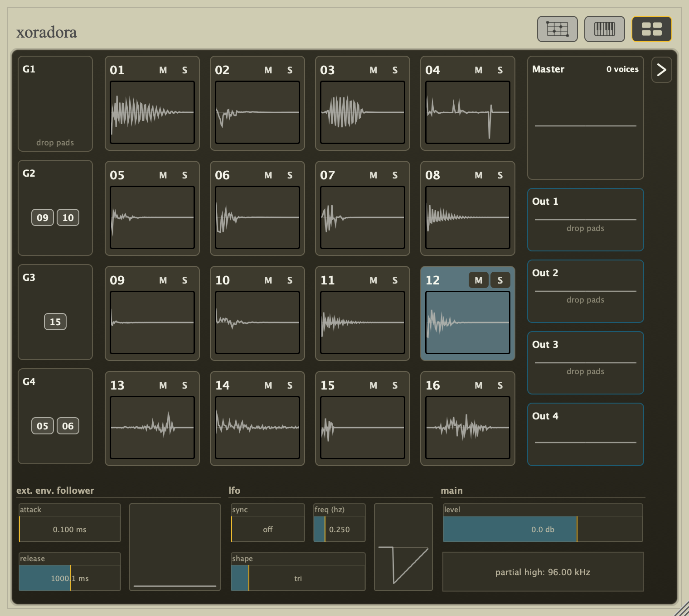Switch to the piano keyboard view icon
This screenshot has height=616, width=689.
605,29
